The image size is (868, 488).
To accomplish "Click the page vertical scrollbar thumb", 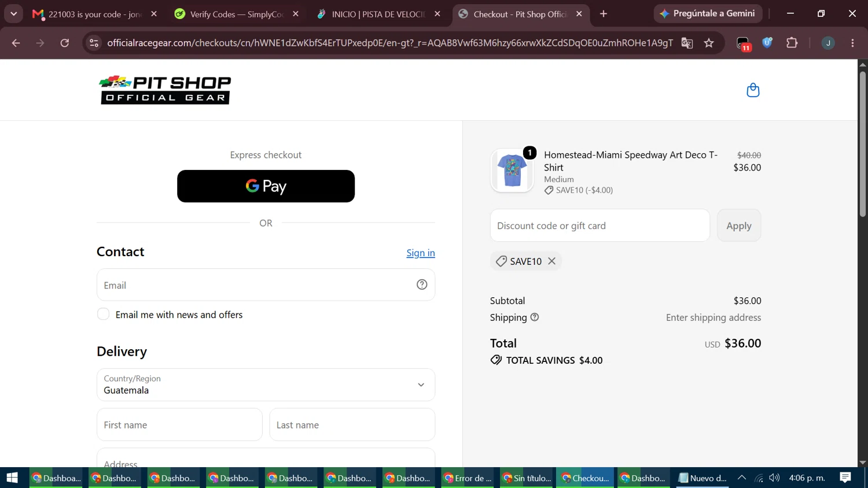I will (x=863, y=143).
